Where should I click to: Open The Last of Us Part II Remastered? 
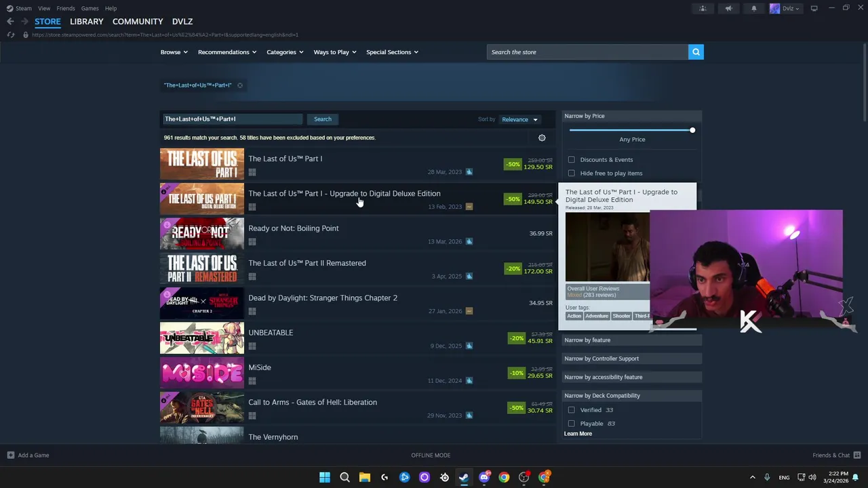pyautogui.click(x=357, y=268)
